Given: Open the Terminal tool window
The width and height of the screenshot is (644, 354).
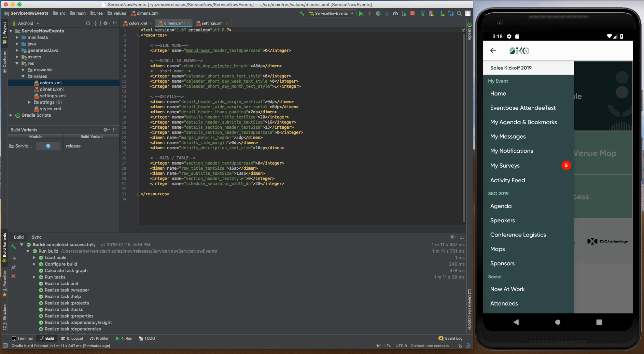Looking at the screenshot, I should [x=22, y=338].
